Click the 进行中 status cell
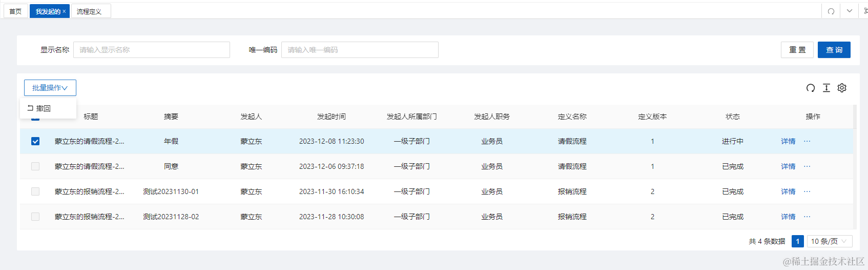 coord(733,141)
